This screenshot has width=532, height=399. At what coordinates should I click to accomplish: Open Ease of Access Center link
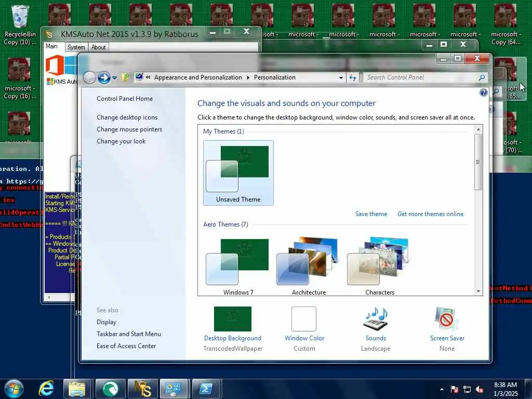126,345
